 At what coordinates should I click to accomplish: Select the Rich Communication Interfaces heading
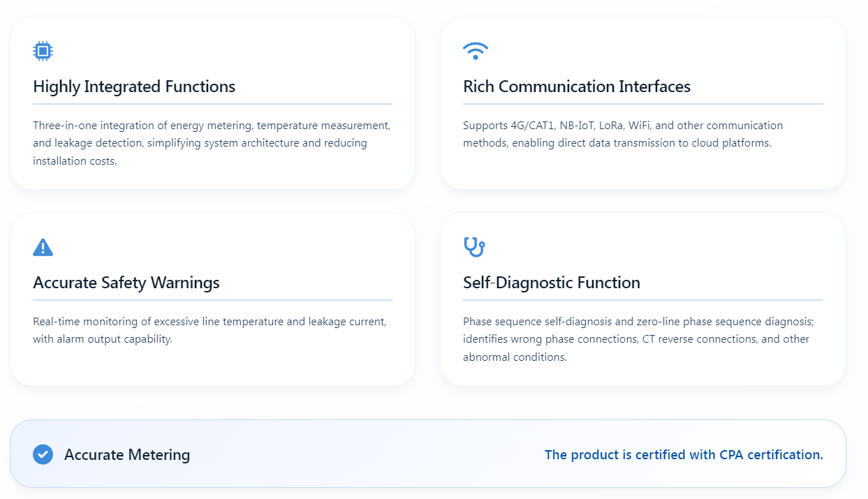pos(577,87)
